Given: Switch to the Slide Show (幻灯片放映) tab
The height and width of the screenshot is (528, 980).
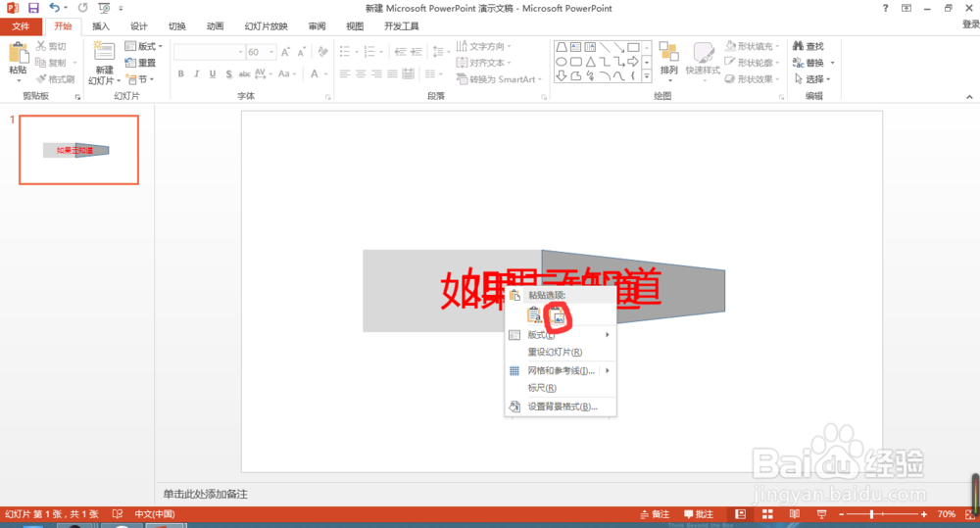Looking at the screenshot, I should click(x=267, y=26).
